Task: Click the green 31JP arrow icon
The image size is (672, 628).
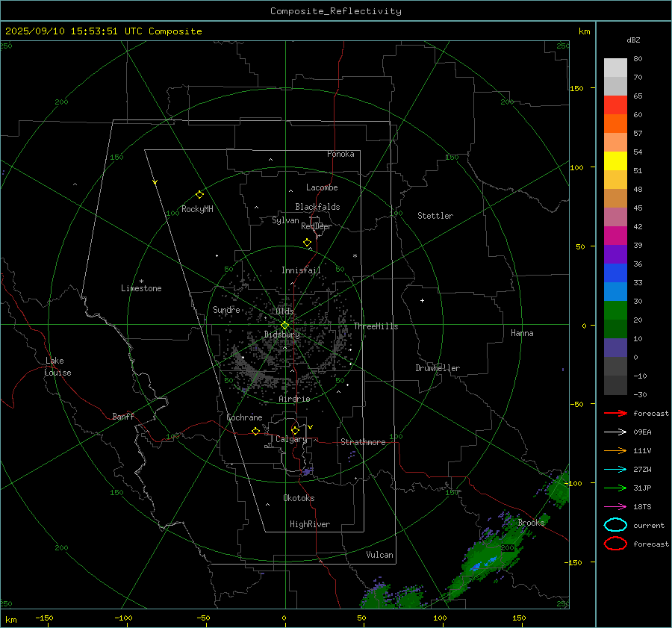Action: tap(615, 488)
